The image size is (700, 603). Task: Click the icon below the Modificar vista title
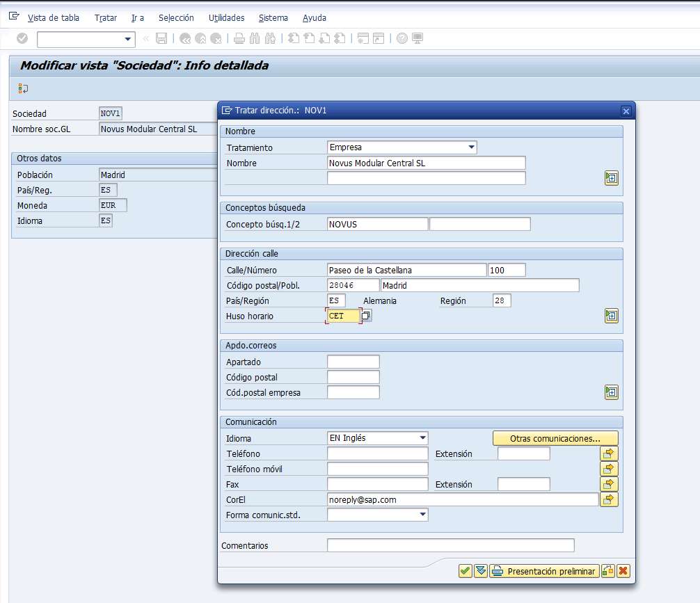pyautogui.click(x=23, y=88)
